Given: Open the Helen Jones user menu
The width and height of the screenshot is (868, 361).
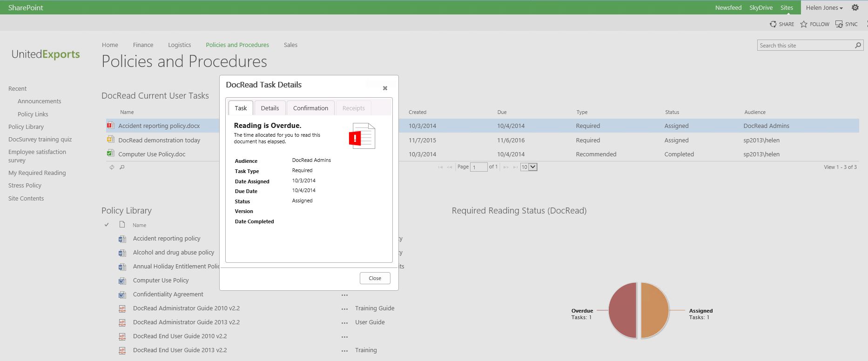Looking at the screenshot, I should [824, 7].
